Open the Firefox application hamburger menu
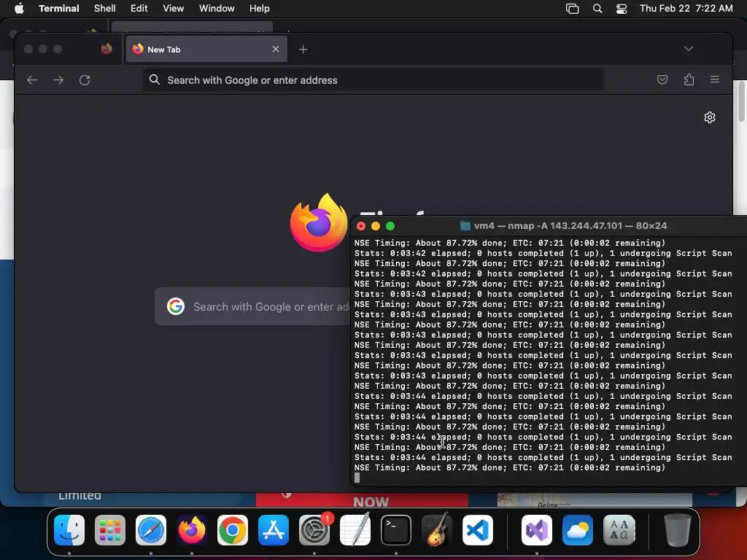The image size is (747, 560). pyautogui.click(x=715, y=79)
